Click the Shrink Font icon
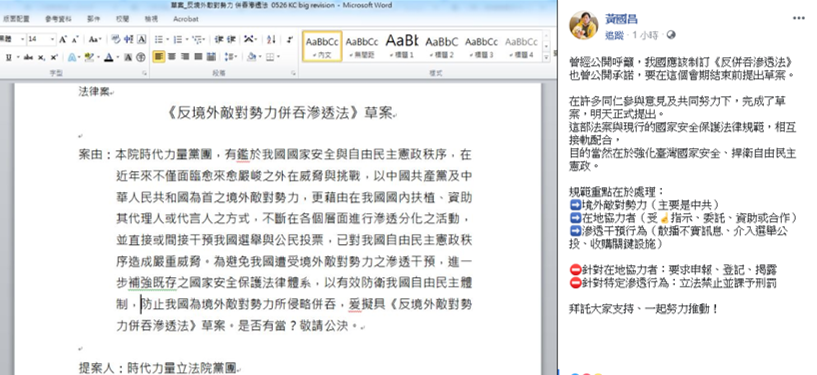This screenshot has height=375, width=817. tap(76, 39)
